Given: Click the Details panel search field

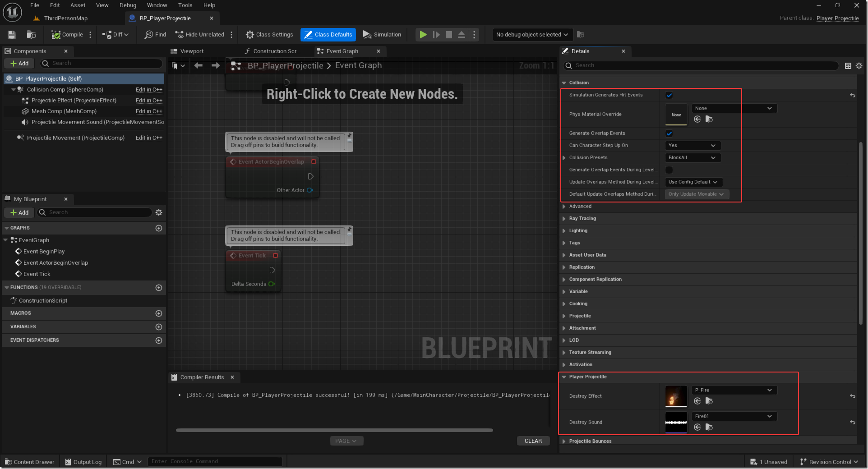Looking at the screenshot, I should [701, 66].
